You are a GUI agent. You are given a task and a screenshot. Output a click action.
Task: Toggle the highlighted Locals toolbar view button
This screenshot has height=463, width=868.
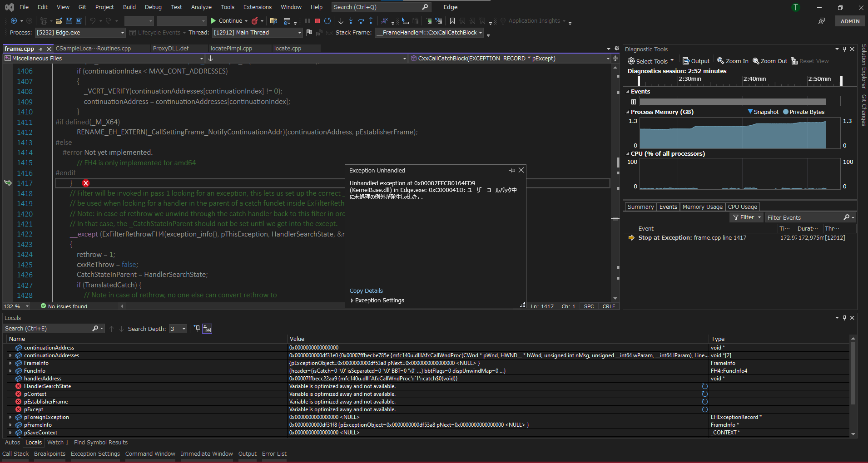tap(207, 329)
